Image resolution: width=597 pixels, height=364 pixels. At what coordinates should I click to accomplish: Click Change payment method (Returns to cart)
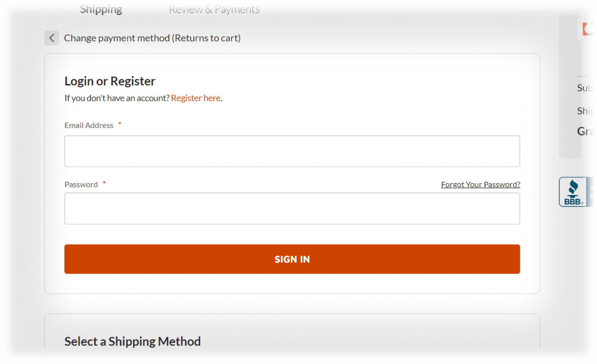(x=152, y=38)
